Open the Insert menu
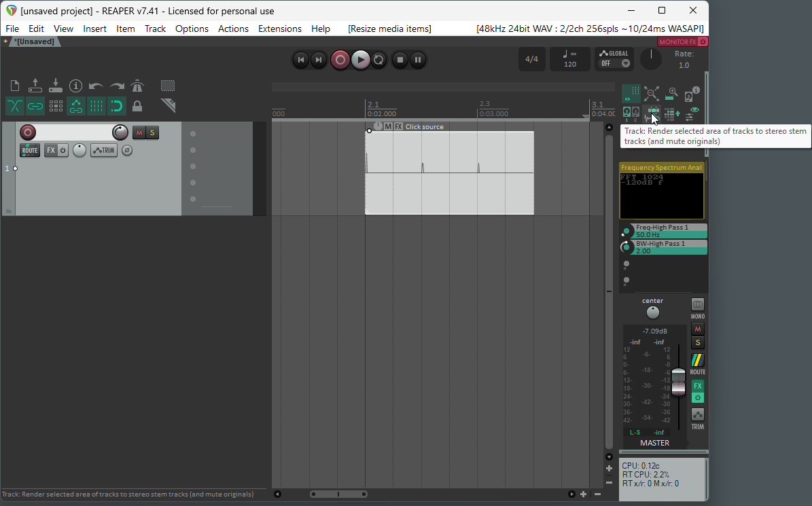 tap(94, 29)
